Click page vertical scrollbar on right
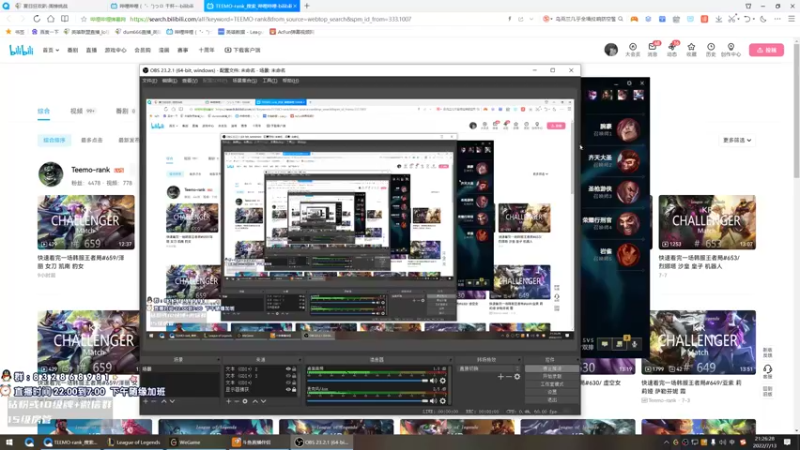 point(796,110)
